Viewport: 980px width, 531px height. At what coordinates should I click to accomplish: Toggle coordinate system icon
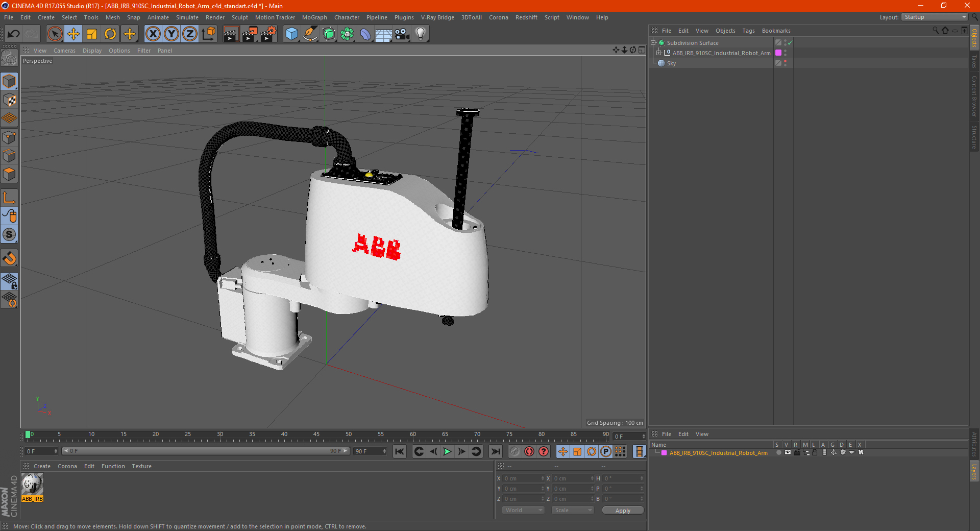tap(208, 34)
